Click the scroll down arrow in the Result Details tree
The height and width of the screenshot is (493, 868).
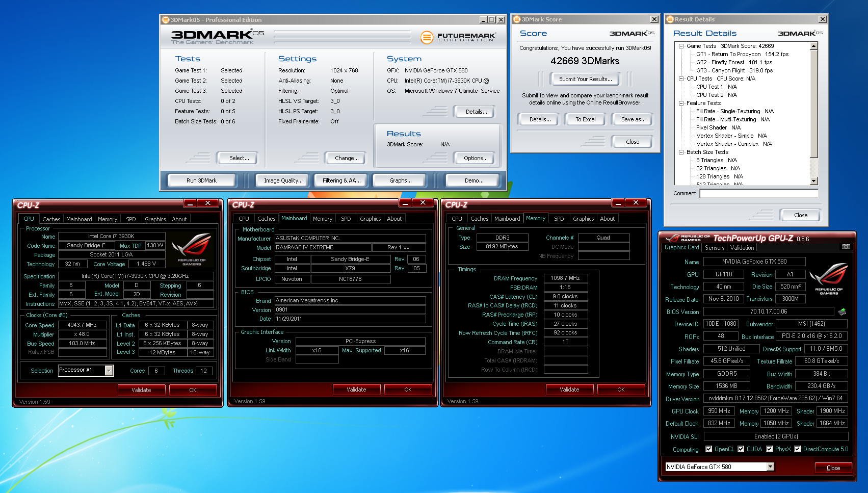pos(813,181)
